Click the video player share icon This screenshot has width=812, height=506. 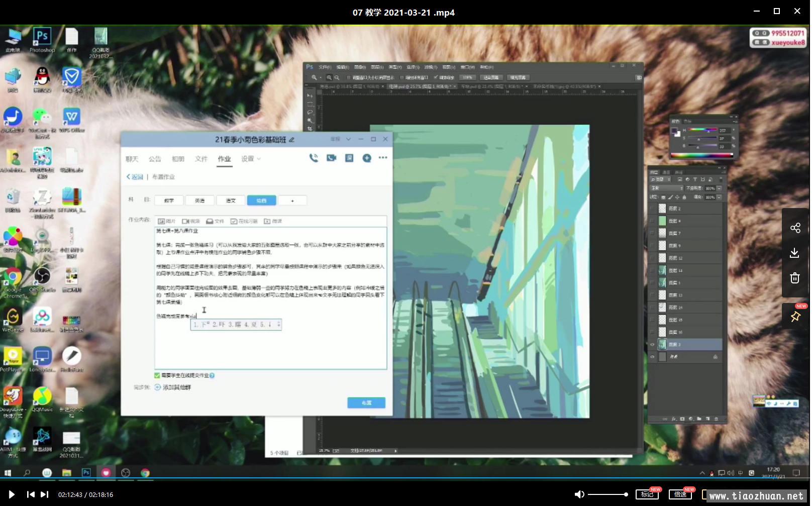[x=795, y=228]
